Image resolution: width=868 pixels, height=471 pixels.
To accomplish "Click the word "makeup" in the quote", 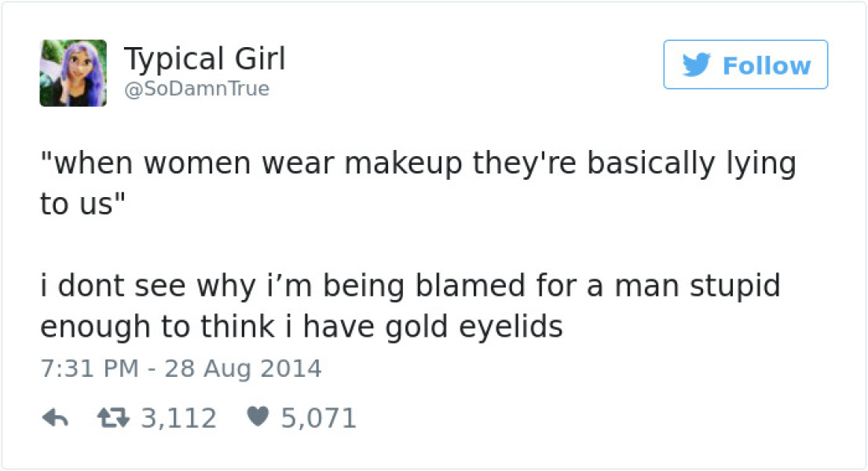I will point(404,165).
